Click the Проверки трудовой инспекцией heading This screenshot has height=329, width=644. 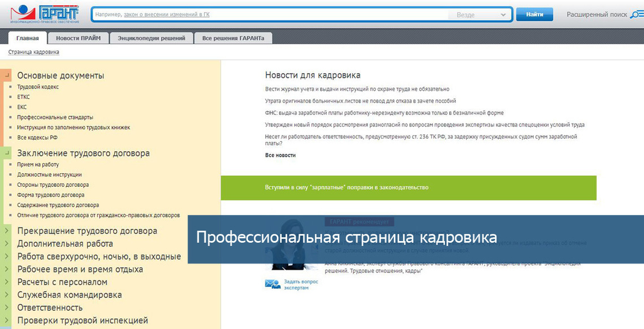click(x=82, y=321)
